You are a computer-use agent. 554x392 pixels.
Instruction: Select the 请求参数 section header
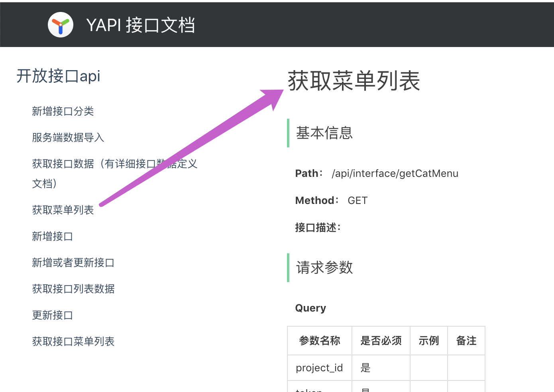pyautogui.click(x=324, y=267)
